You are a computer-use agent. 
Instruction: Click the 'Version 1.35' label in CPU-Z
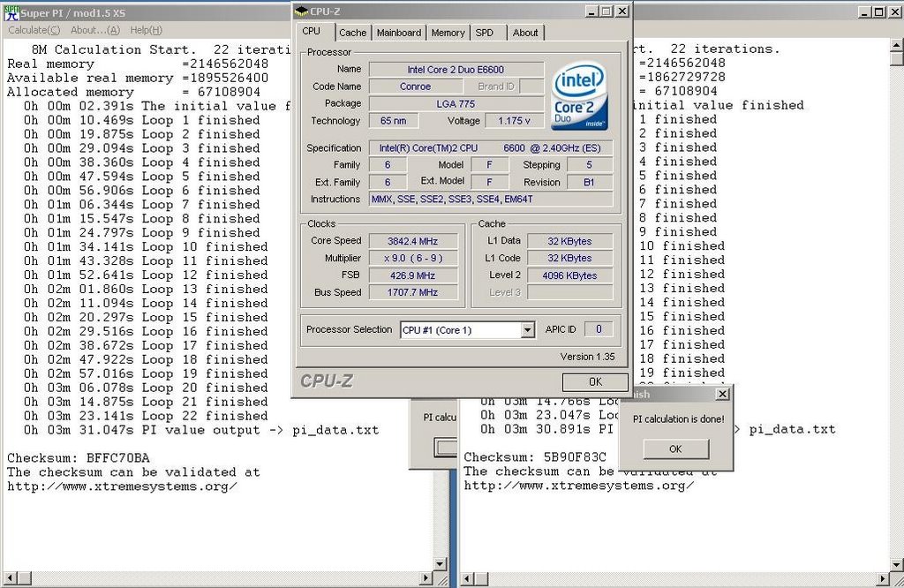587,357
